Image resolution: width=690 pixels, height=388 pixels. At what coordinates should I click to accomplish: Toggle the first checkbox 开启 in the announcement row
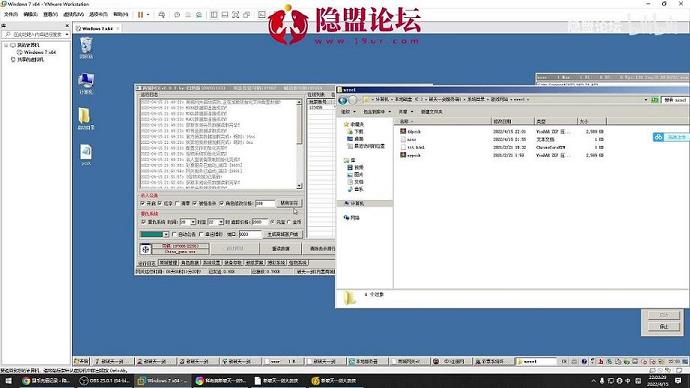tap(143, 203)
